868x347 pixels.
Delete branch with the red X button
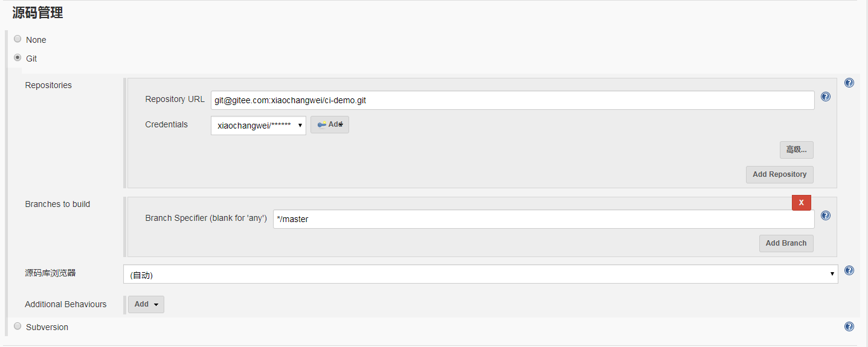(802, 203)
